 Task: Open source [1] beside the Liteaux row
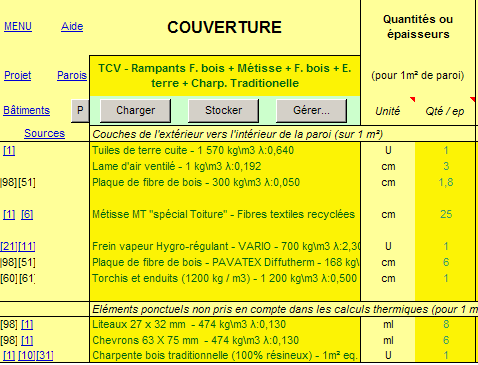[x=27, y=324]
